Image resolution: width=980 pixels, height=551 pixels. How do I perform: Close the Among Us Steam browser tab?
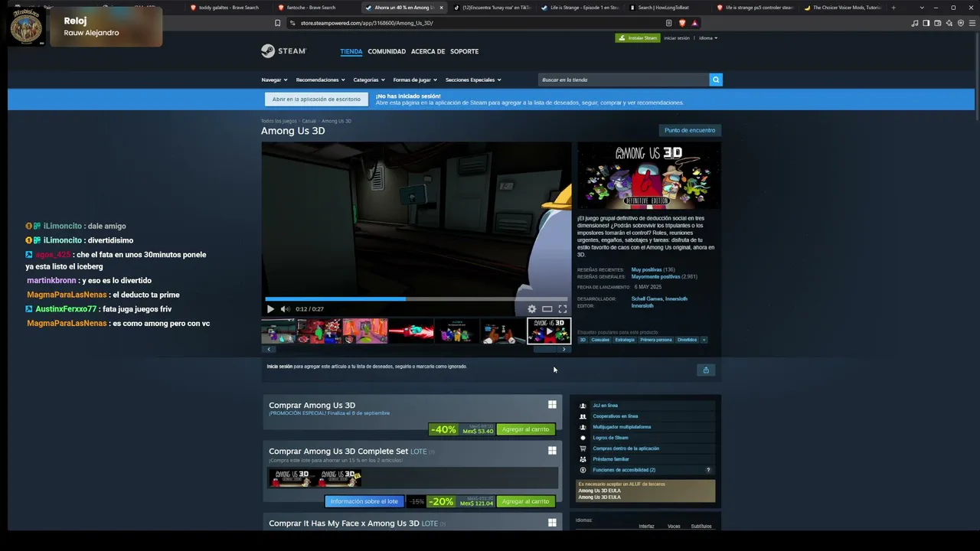tap(441, 8)
